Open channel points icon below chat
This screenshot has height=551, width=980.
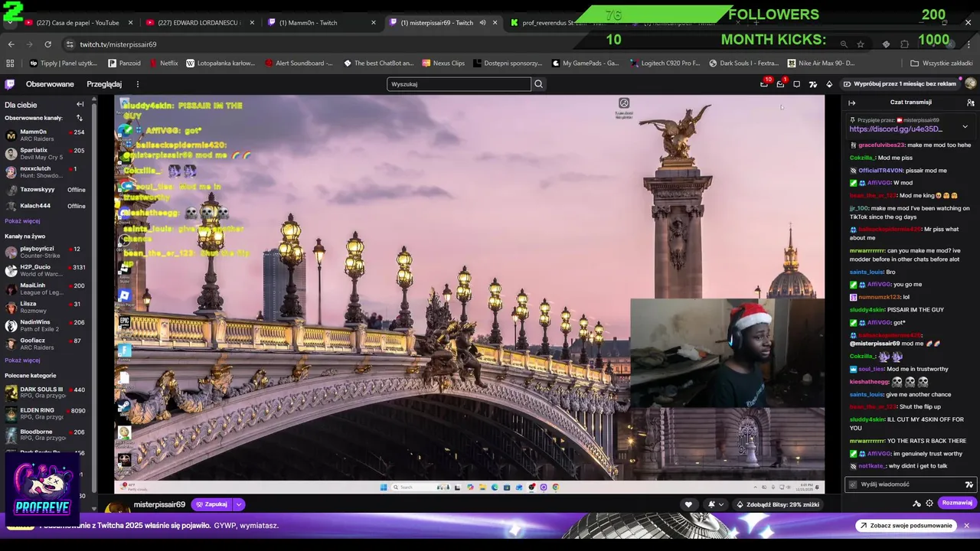(916, 503)
